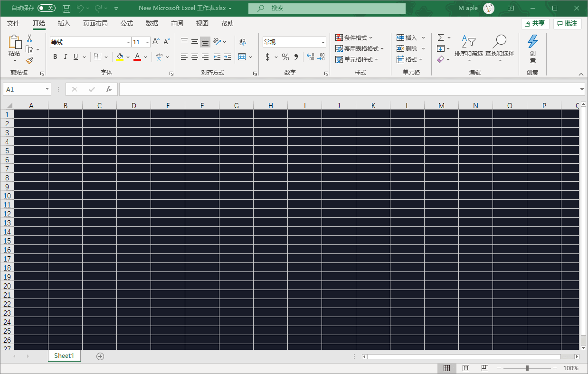Click the zoom level 100% button

point(571,368)
